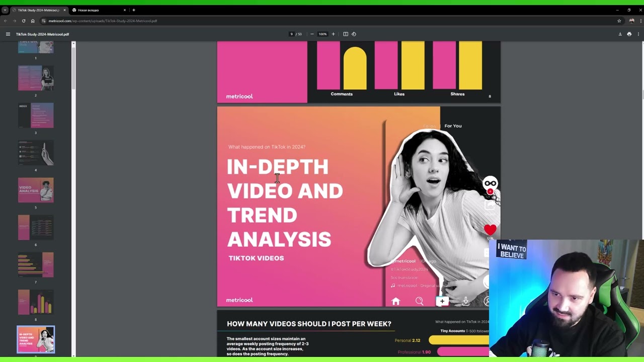The width and height of the screenshot is (644, 362).
Task: Click the TIKTOK VIDEOS subtitle
Action: 256,258
